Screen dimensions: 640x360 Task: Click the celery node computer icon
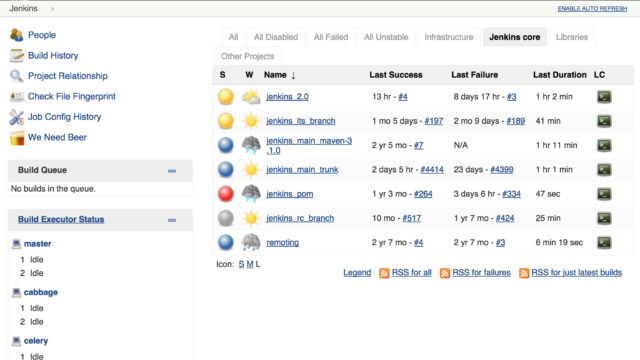coord(16,341)
